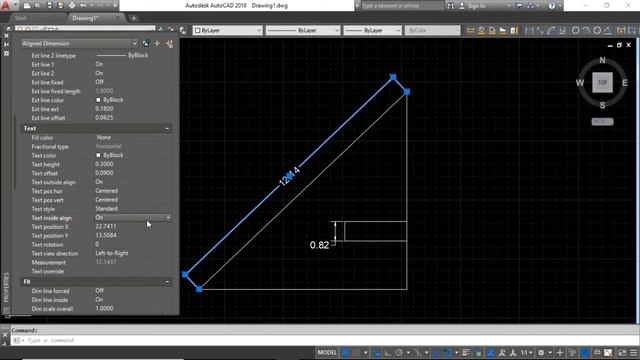
Task: Click the E compass direction on ViewCube
Action: click(625, 82)
